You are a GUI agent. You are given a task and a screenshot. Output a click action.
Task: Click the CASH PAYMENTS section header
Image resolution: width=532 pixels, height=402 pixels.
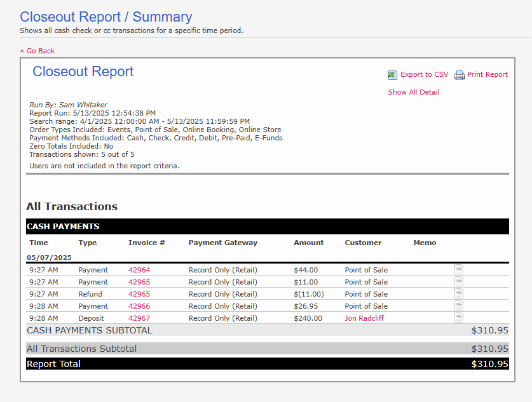(x=268, y=227)
